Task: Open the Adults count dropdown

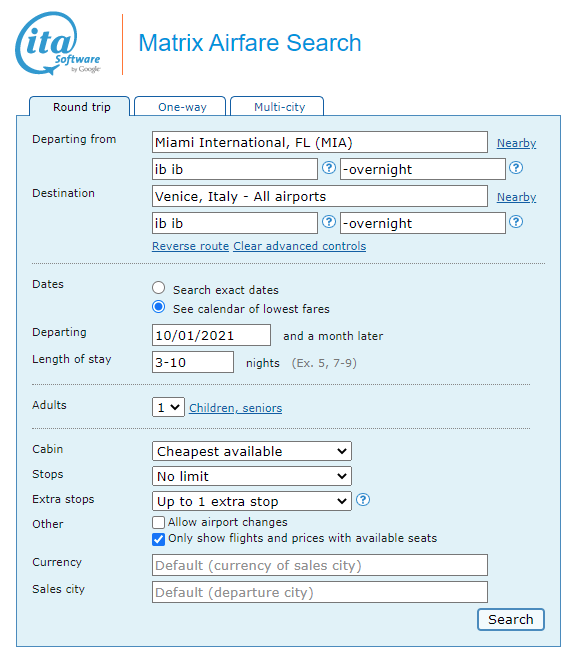Action: 168,407
